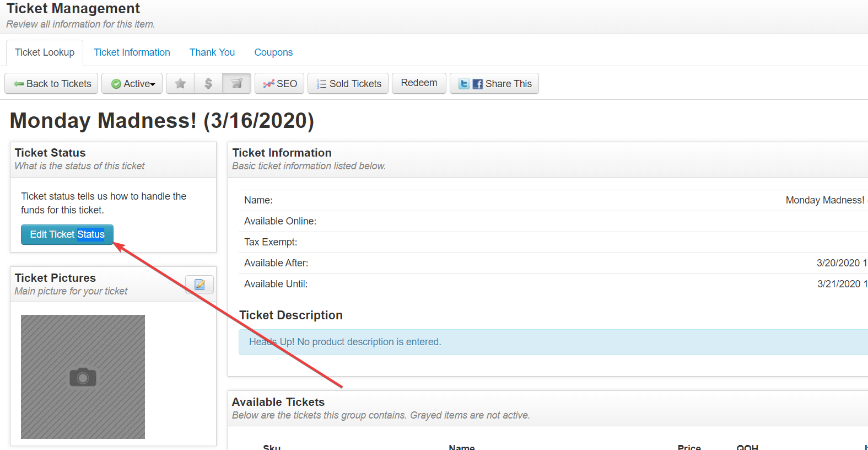Viewport: 868px width, 450px height.
Task: Select the Coupons tab
Action: (x=273, y=52)
